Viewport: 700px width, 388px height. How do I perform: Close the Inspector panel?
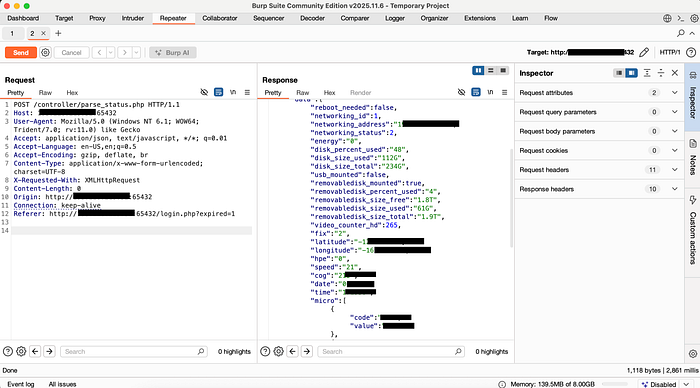click(x=675, y=73)
